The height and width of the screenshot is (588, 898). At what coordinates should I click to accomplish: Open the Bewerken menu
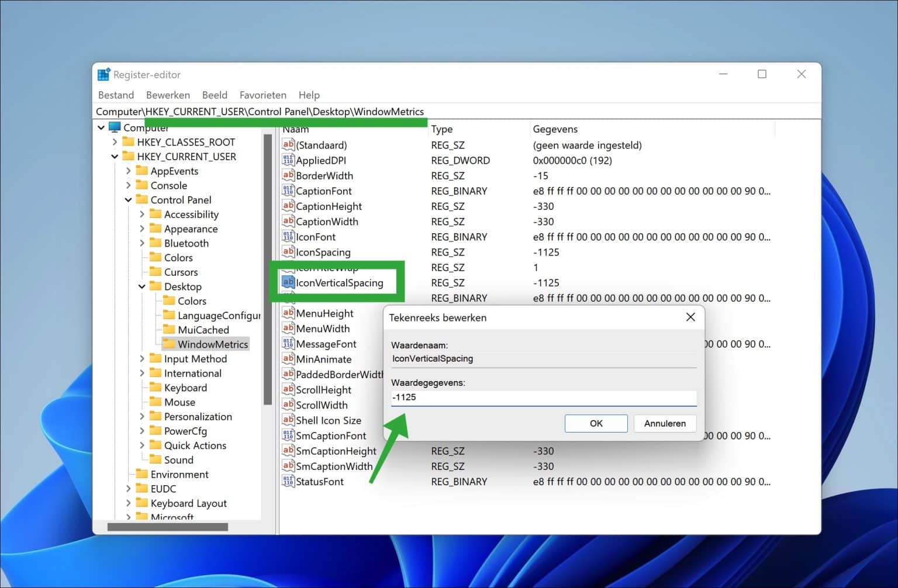pos(168,95)
